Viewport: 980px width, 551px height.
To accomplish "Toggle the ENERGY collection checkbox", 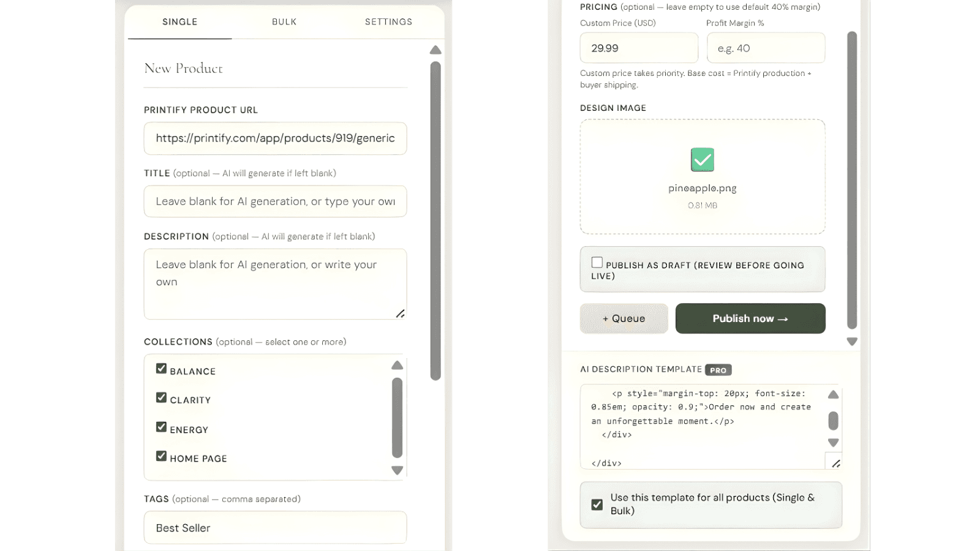I will pos(161,427).
